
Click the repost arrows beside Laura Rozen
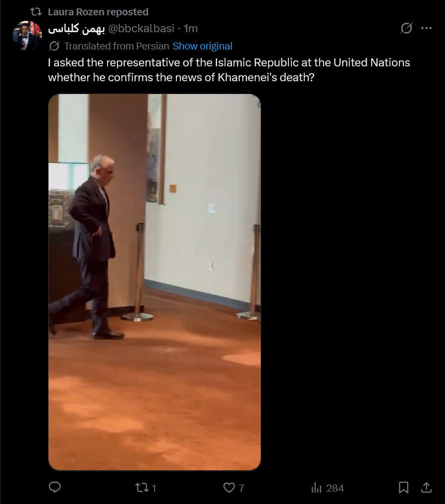click(36, 12)
